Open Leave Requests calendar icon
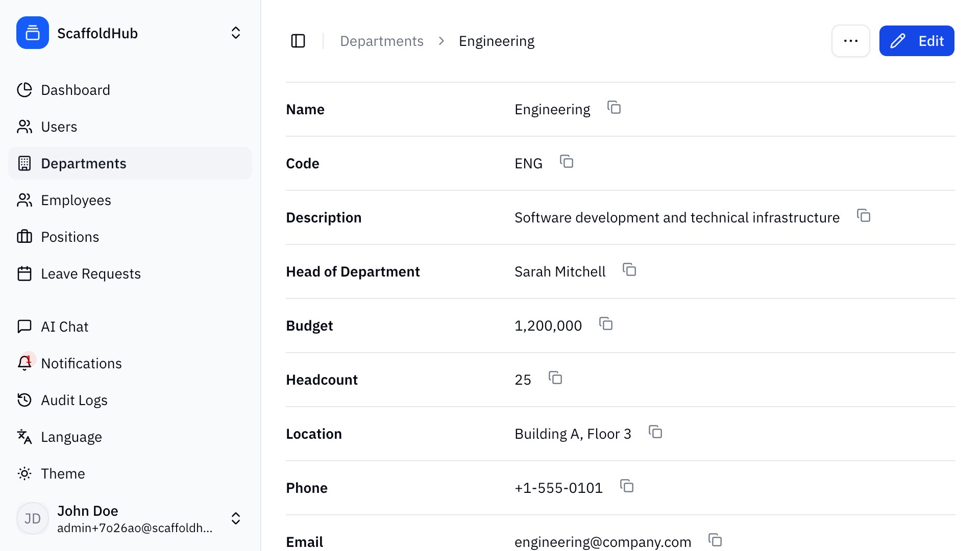The width and height of the screenshot is (980, 551). (x=24, y=273)
